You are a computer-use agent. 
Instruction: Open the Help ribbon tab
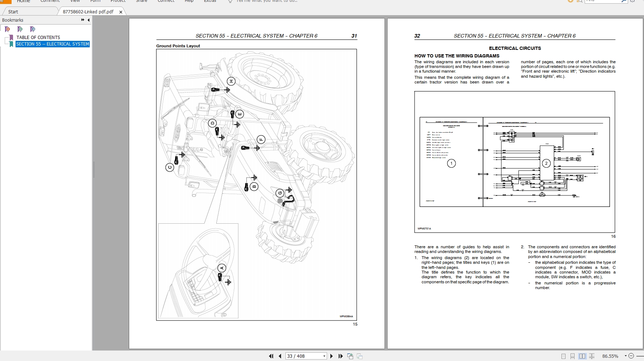coord(189,1)
